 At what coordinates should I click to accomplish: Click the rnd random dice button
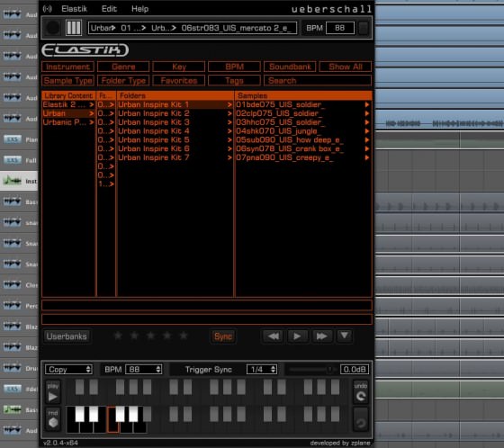(x=53, y=419)
